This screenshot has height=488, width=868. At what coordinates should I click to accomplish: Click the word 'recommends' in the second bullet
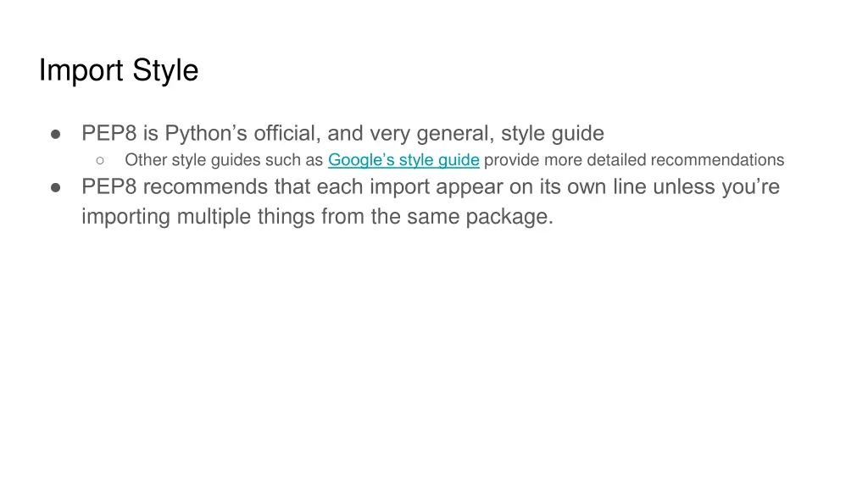coord(205,187)
